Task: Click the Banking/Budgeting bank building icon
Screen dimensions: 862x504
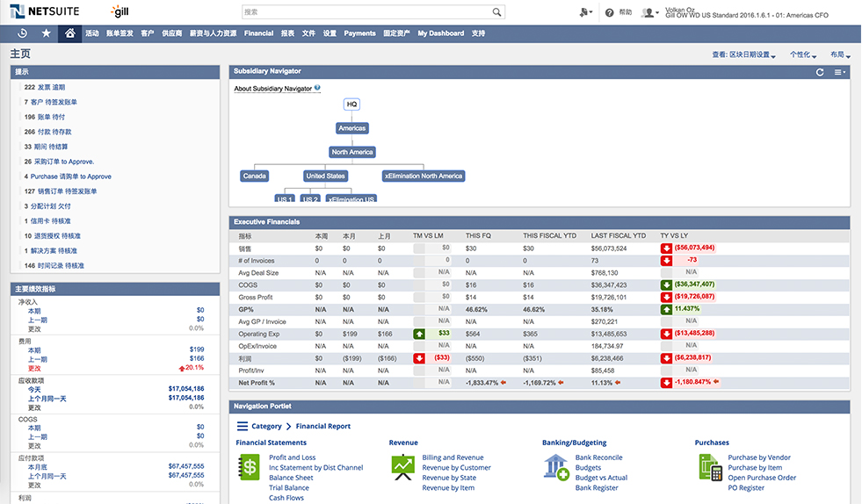Action: pyautogui.click(x=556, y=466)
